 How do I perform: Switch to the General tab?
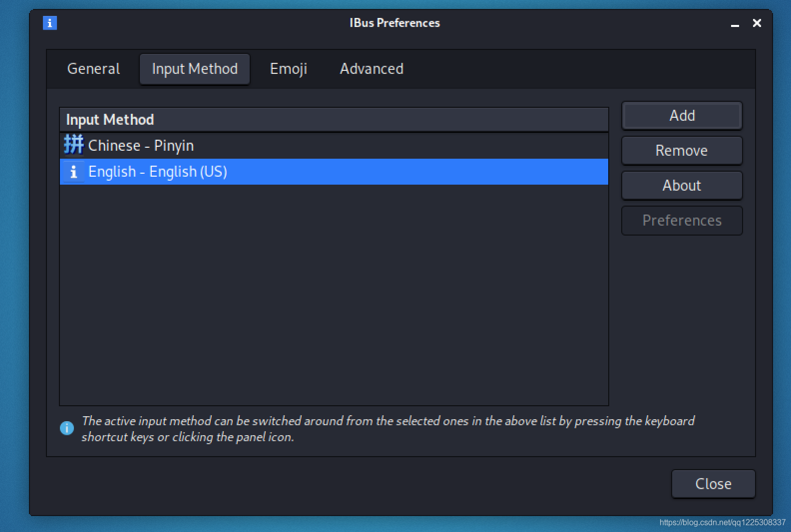coord(93,69)
